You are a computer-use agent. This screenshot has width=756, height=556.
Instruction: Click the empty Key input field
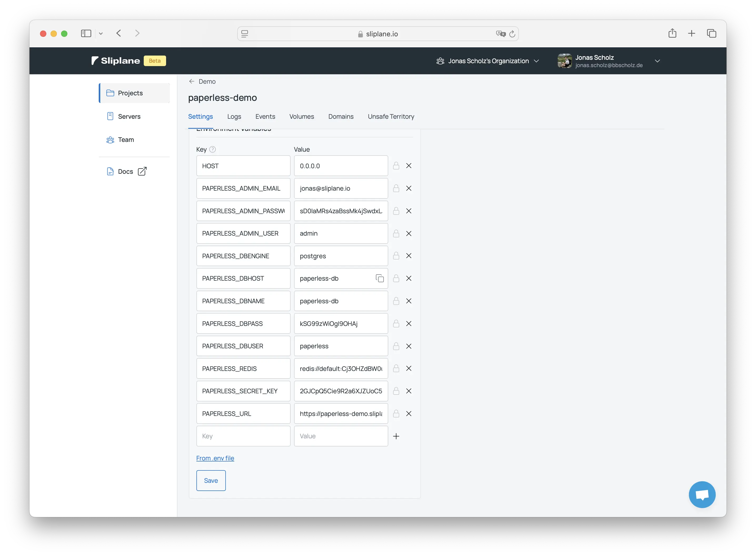[243, 436]
